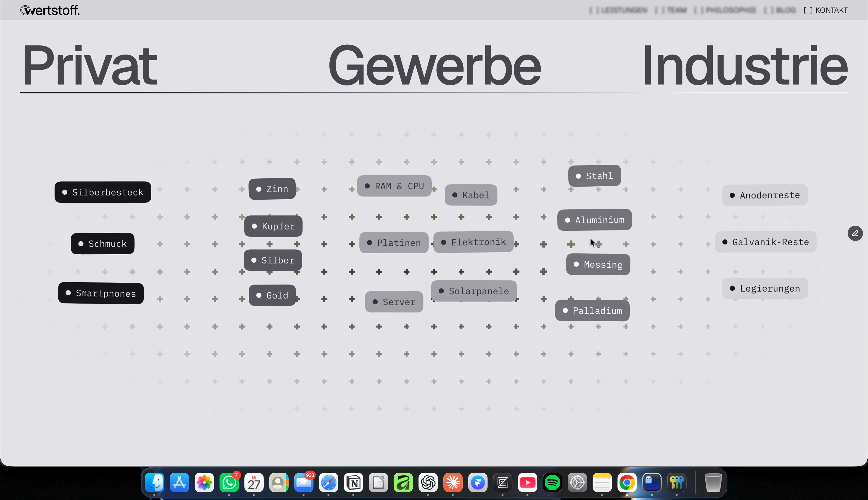
Task: Click the Aluminium tag
Action: point(594,220)
